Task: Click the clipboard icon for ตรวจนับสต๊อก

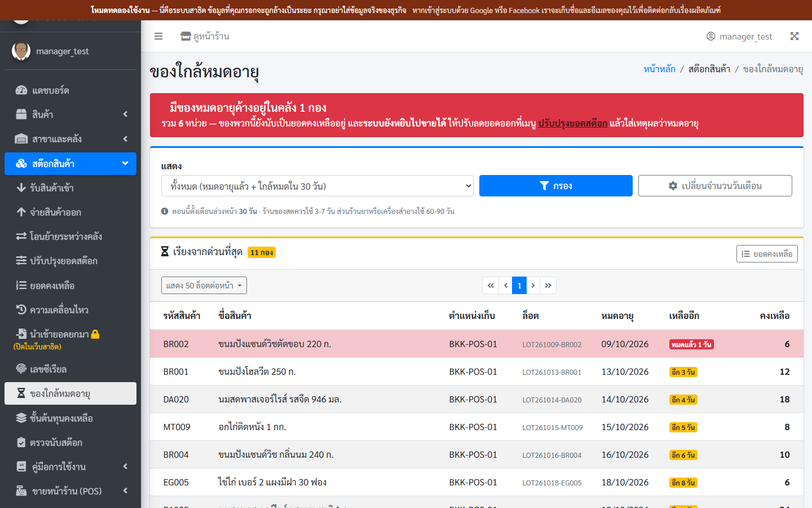Action: tap(21, 442)
